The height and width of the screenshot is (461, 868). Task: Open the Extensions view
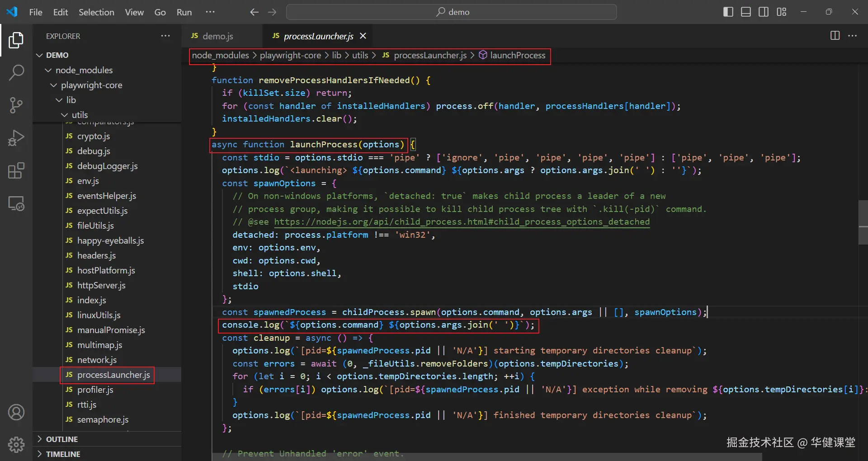(x=16, y=171)
